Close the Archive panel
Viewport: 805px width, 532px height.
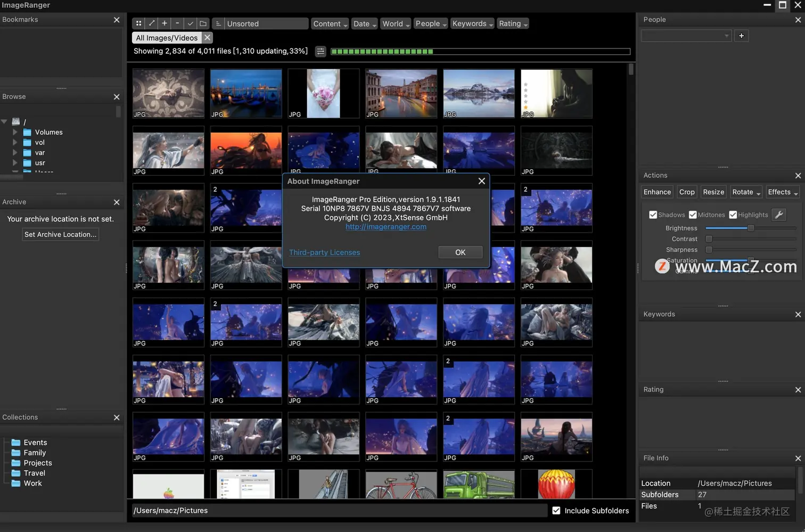tap(117, 202)
